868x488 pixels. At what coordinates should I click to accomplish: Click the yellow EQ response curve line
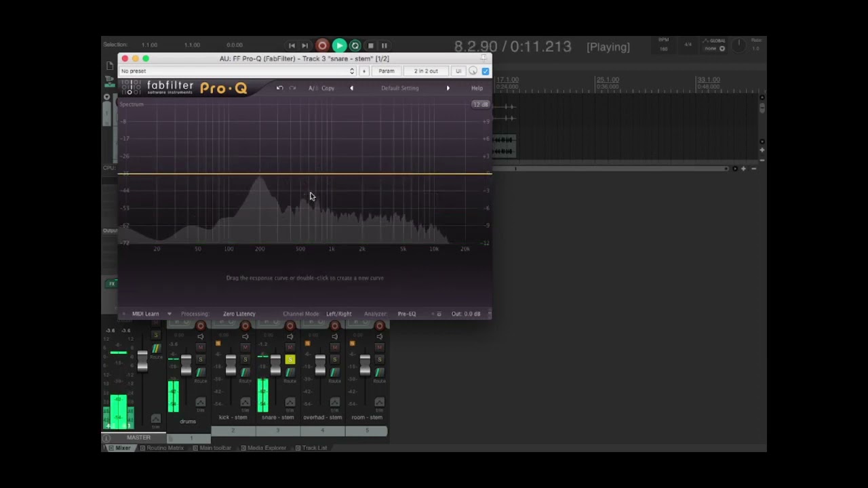(305, 174)
